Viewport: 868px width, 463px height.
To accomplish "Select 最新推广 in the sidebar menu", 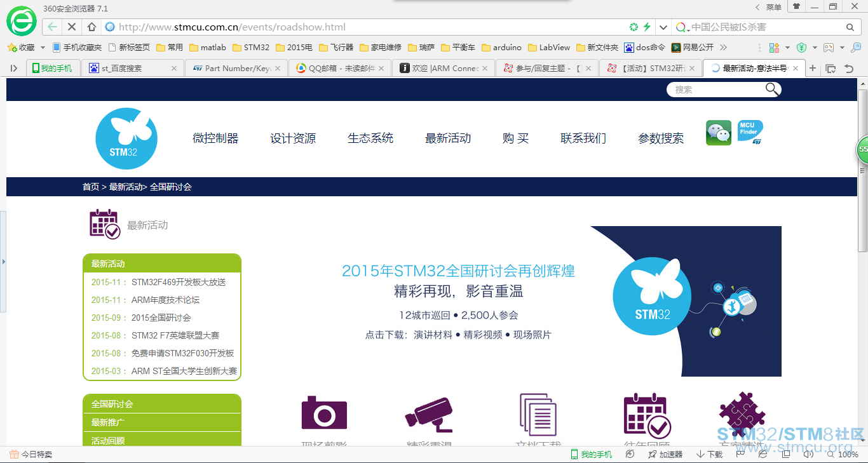I will pos(162,422).
